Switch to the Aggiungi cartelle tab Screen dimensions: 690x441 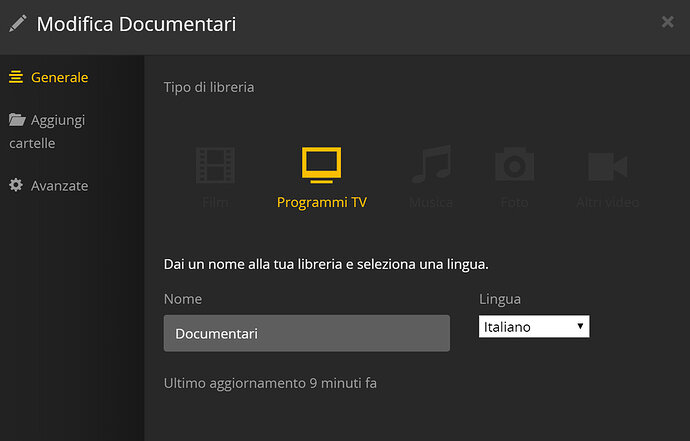point(47,131)
